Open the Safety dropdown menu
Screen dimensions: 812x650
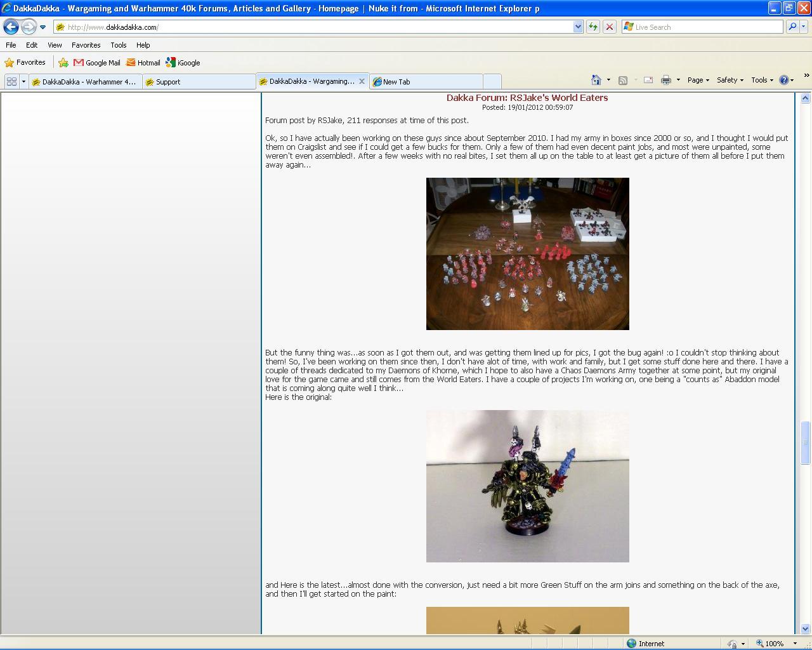730,80
